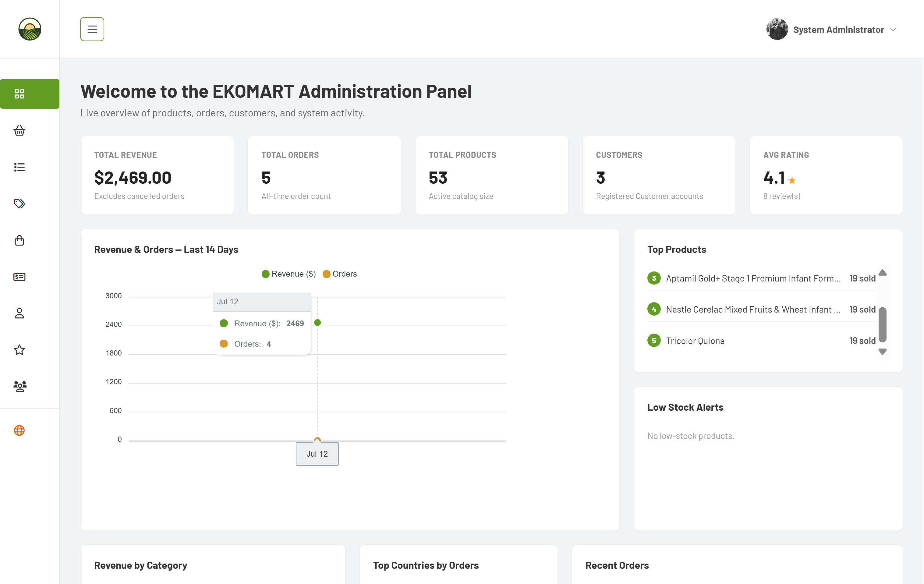Viewport: 924px width, 584px height.
Task: Open the star reviews sidebar icon
Action: tap(19, 349)
